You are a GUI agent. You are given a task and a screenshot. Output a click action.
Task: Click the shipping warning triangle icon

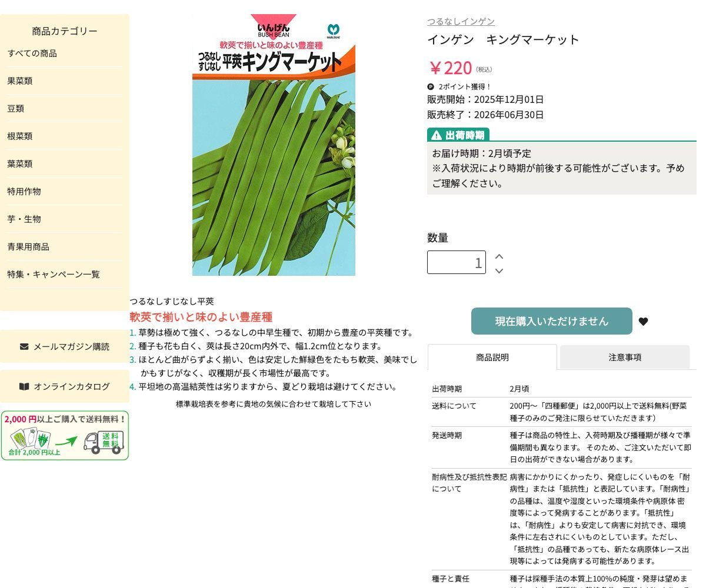point(436,135)
